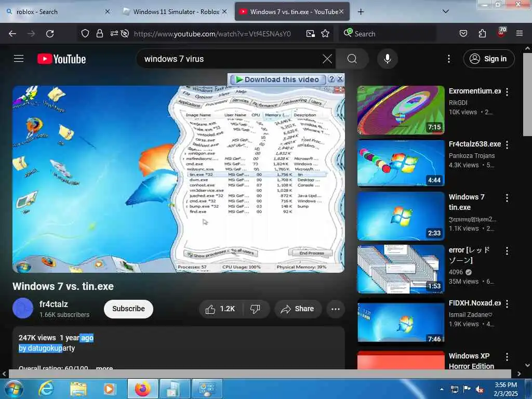Open site permissions icon in address bar
Image resolution: width=532 pixels, height=399 pixels.
(114, 34)
